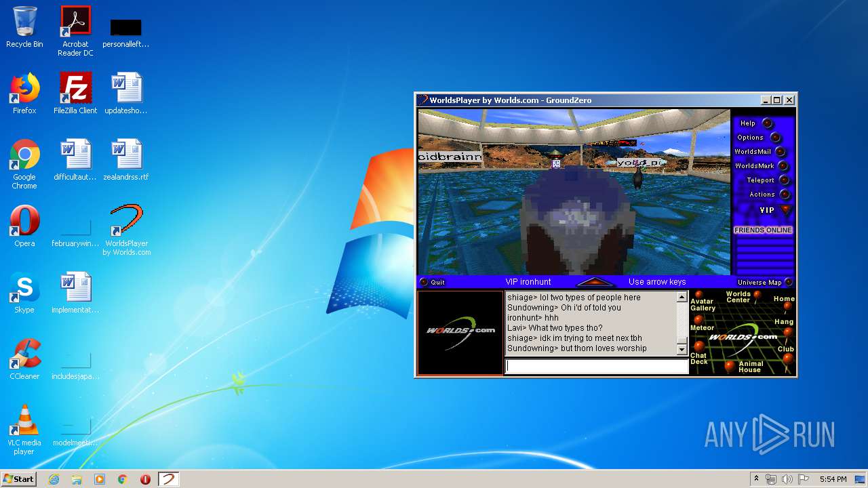Click chat scrollbar down arrow
The image size is (868, 488).
(682, 349)
